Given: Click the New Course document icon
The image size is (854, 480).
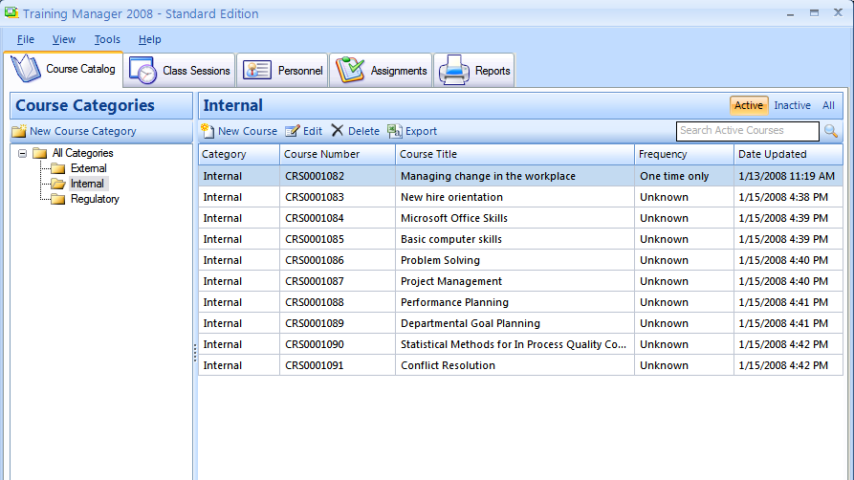Looking at the screenshot, I should (208, 131).
